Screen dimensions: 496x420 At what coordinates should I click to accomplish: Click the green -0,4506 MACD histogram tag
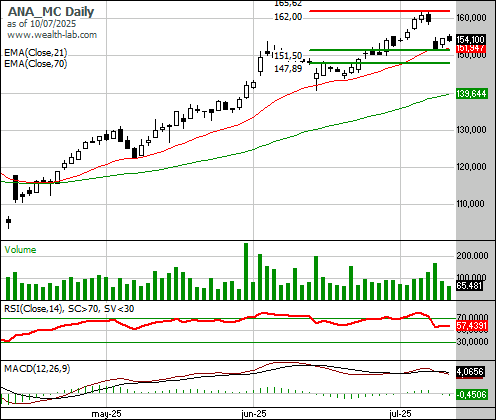click(472, 394)
